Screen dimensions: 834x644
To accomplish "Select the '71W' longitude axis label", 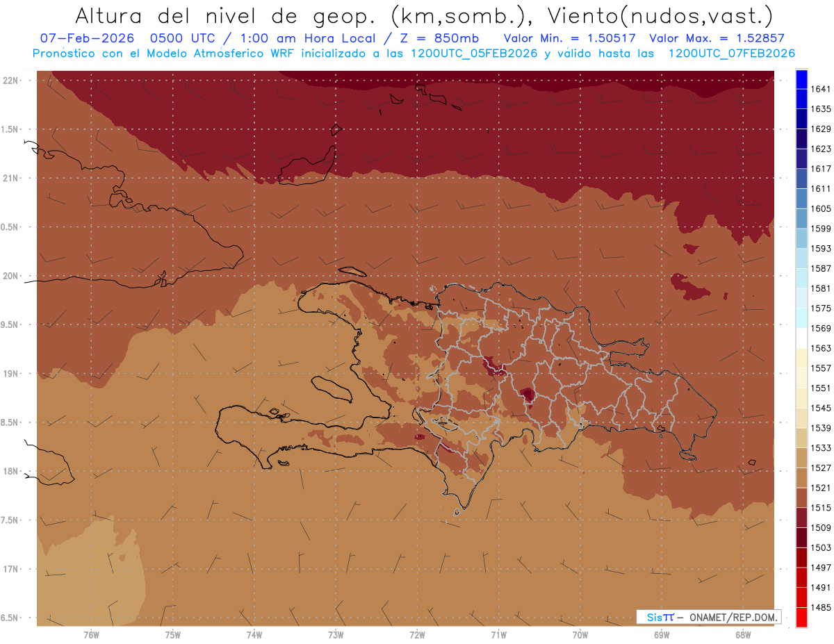I will tap(498, 634).
